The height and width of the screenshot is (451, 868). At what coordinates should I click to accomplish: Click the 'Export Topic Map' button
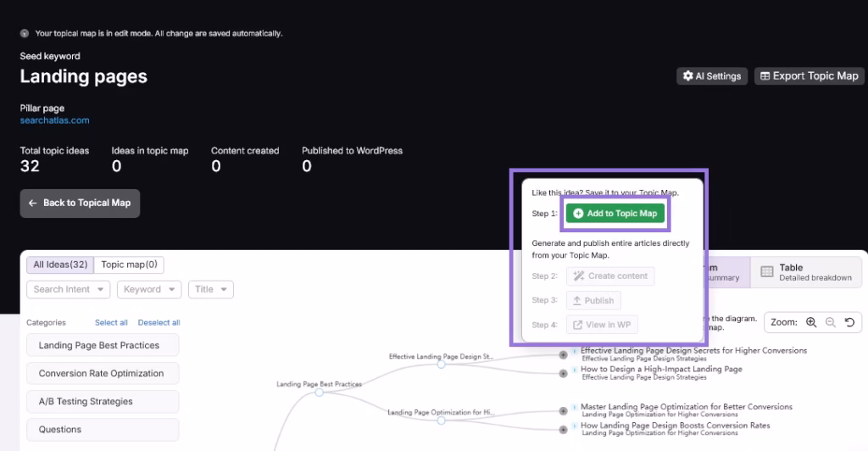tap(809, 76)
